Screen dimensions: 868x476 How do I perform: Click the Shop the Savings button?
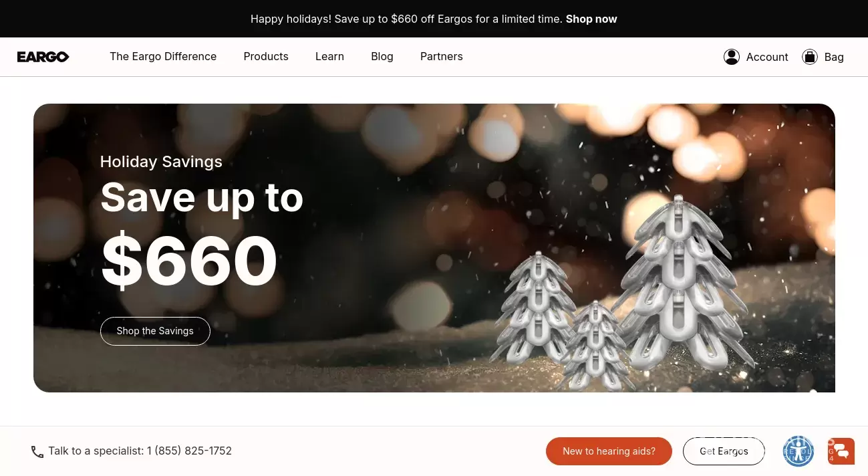pos(155,331)
